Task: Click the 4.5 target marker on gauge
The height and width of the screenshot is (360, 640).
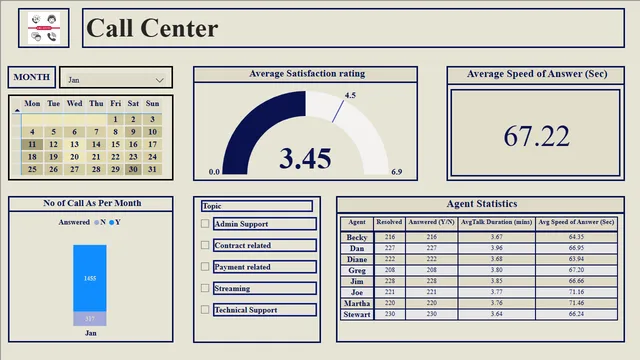Action: click(338, 111)
